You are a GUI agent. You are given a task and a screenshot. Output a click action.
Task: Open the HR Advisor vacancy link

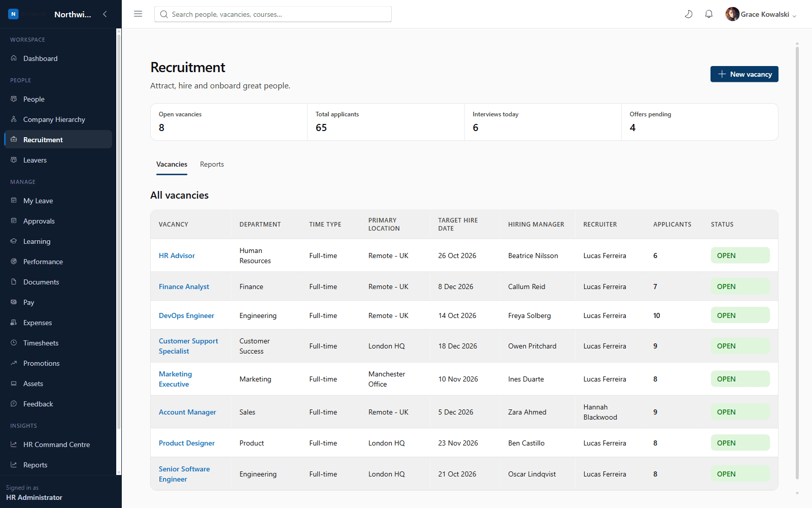[177, 256]
